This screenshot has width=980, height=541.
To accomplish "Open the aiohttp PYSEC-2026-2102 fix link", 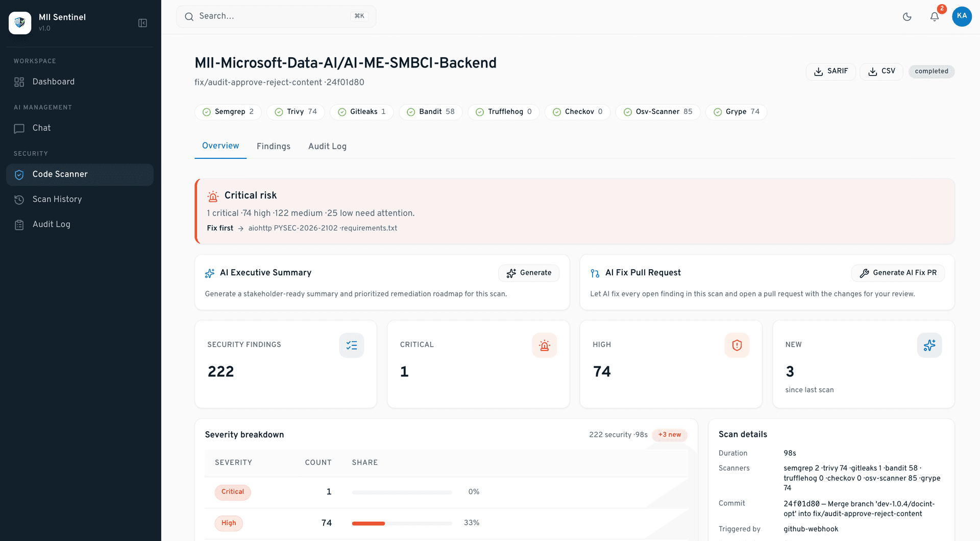I will (x=323, y=228).
